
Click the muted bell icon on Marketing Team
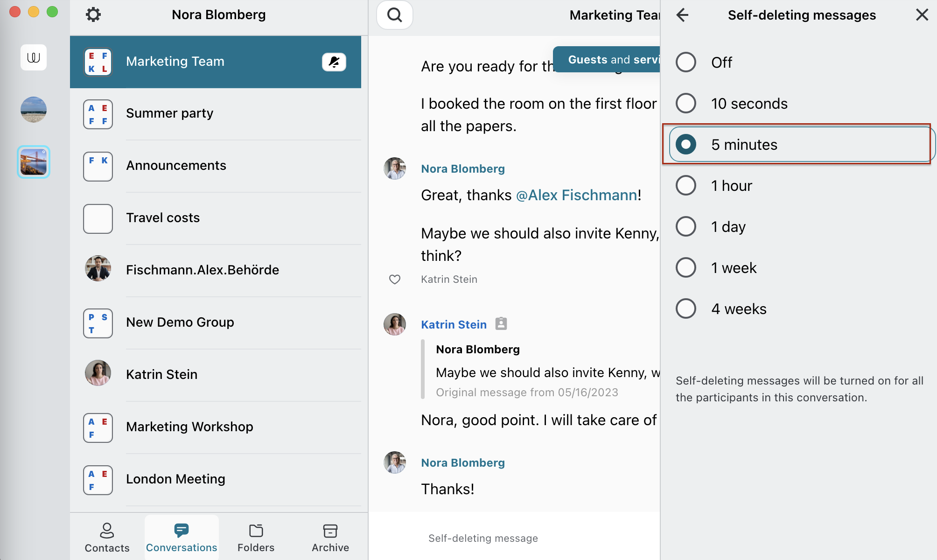335,62
